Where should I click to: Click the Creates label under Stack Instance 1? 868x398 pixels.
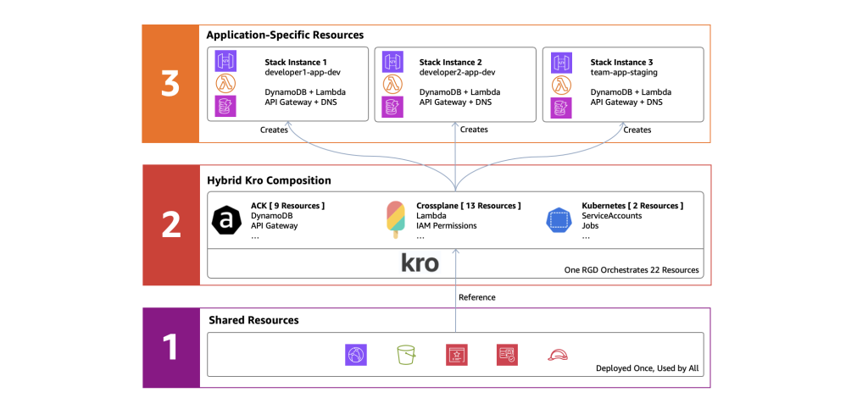coord(274,130)
